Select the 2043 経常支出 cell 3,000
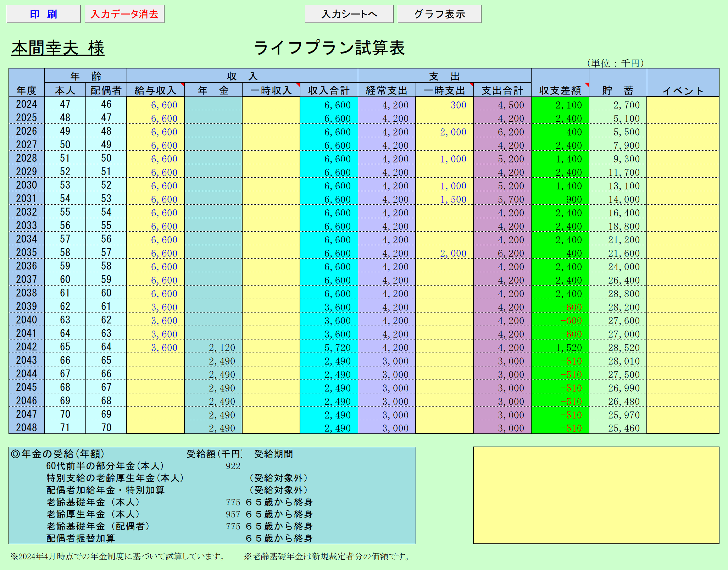This screenshot has width=728, height=570. pos(387,360)
